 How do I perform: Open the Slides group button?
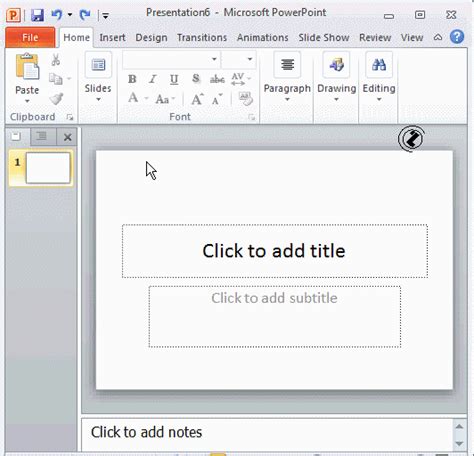98,78
